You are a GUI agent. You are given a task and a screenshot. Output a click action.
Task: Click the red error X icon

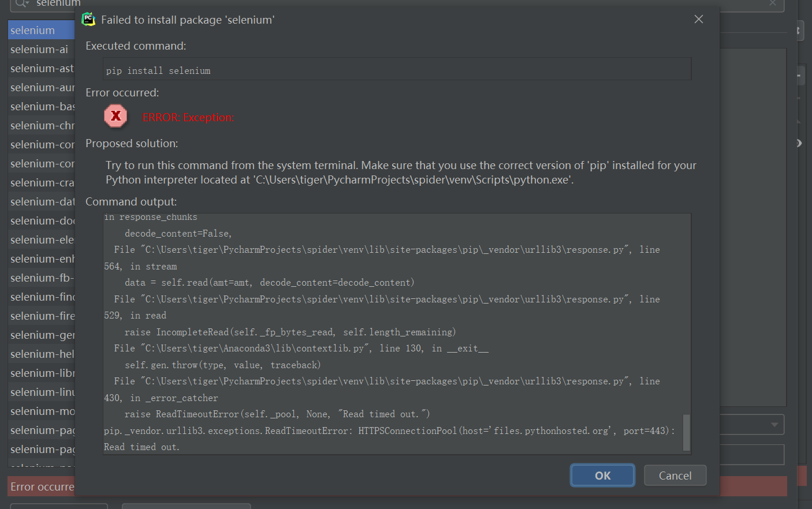(116, 116)
